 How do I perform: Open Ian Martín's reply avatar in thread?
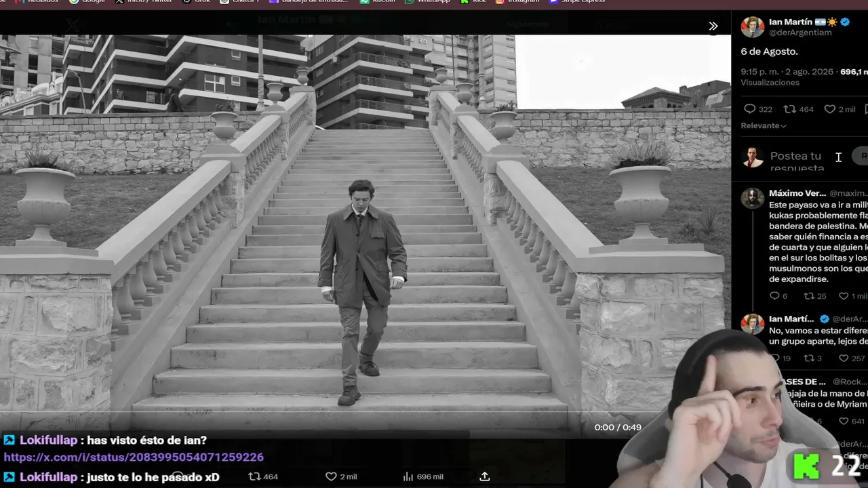(752, 323)
